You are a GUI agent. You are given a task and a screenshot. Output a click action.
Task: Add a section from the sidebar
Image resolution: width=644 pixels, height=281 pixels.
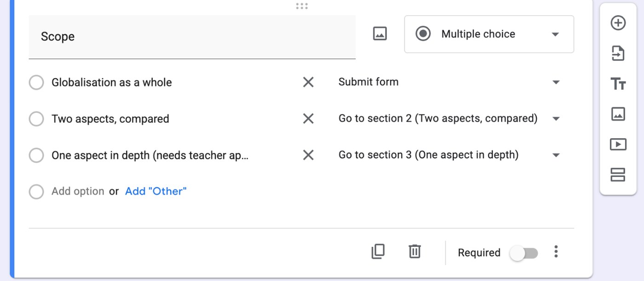(x=618, y=175)
